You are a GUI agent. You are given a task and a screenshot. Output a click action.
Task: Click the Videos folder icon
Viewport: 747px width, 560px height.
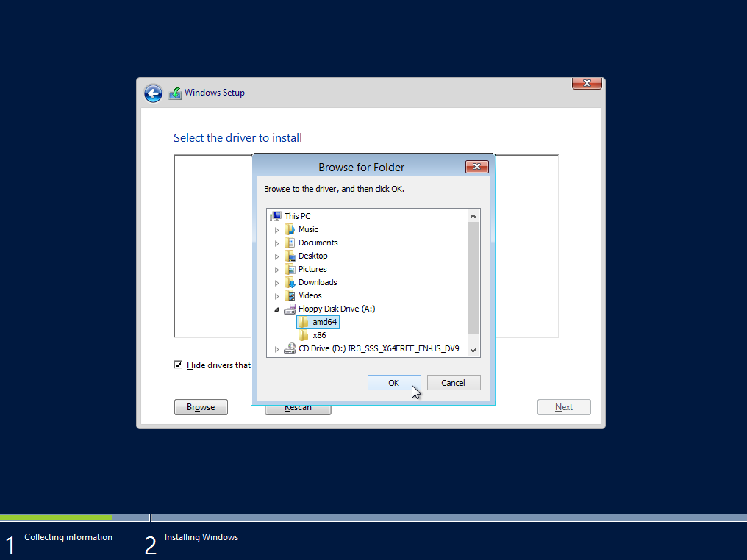(x=290, y=295)
